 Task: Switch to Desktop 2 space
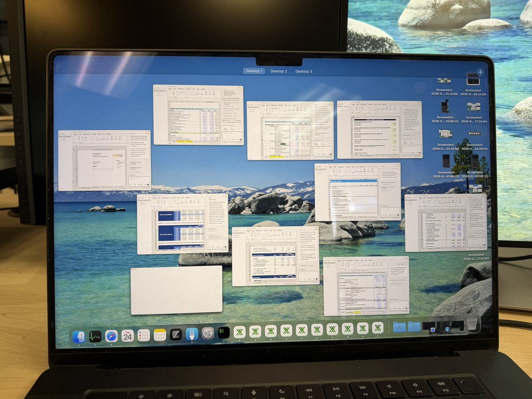pyautogui.click(x=279, y=71)
